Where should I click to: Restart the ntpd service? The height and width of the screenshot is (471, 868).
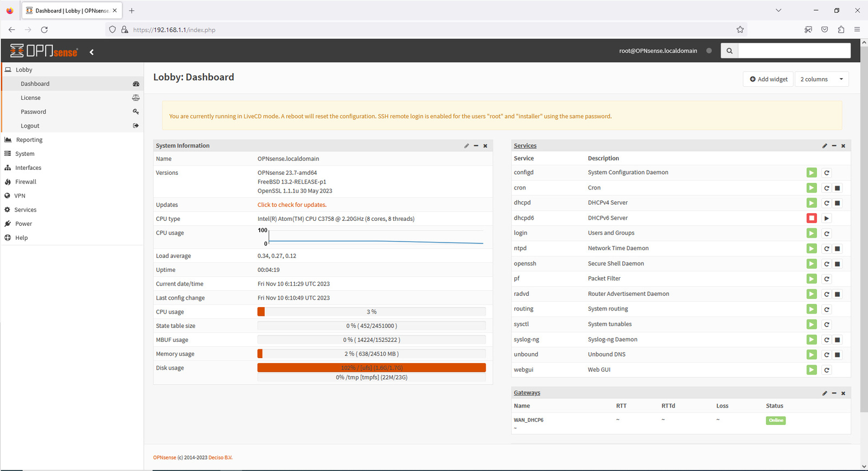(827, 249)
